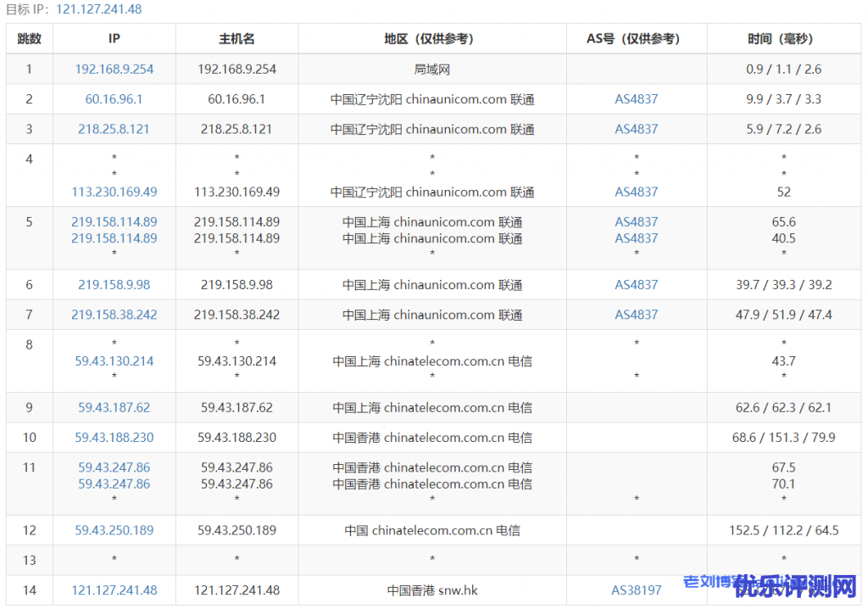Click the 59.43.187.62 IP link

click(x=114, y=408)
